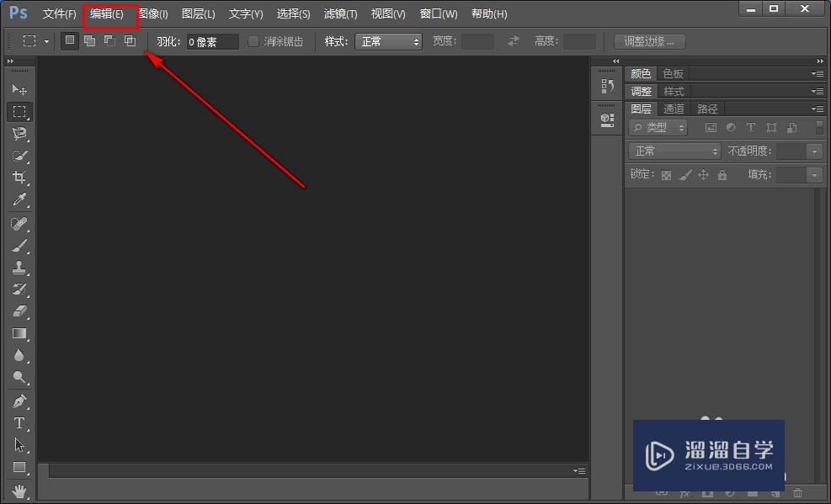Select the Crop tool
831x504 pixels.
[x=19, y=177]
